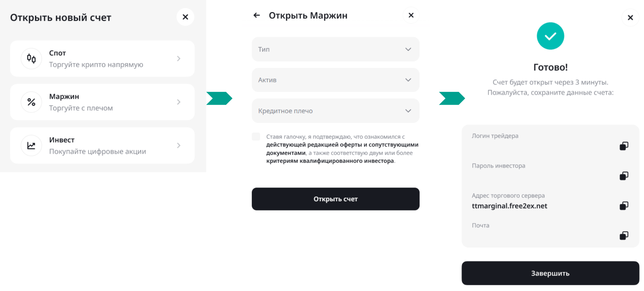Image resolution: width=644 pixels, height=291 pixels.
Task: Copy the trader login
Action: tap(624, 146)
